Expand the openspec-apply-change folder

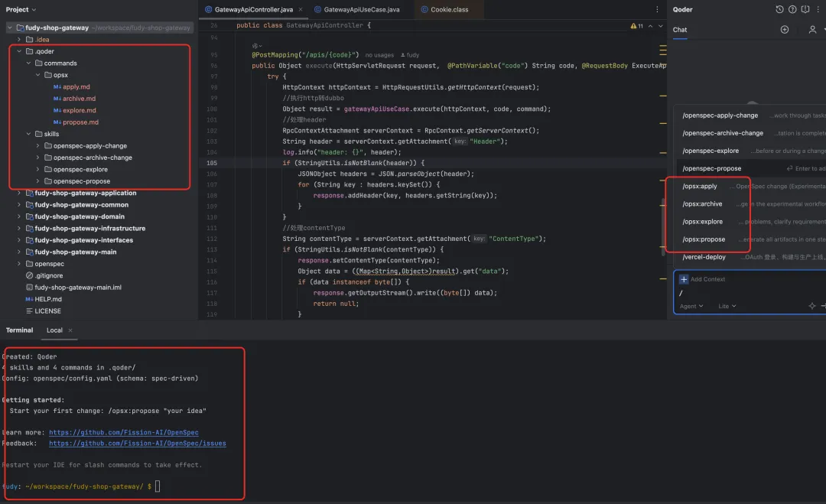[x=38, y=146]
